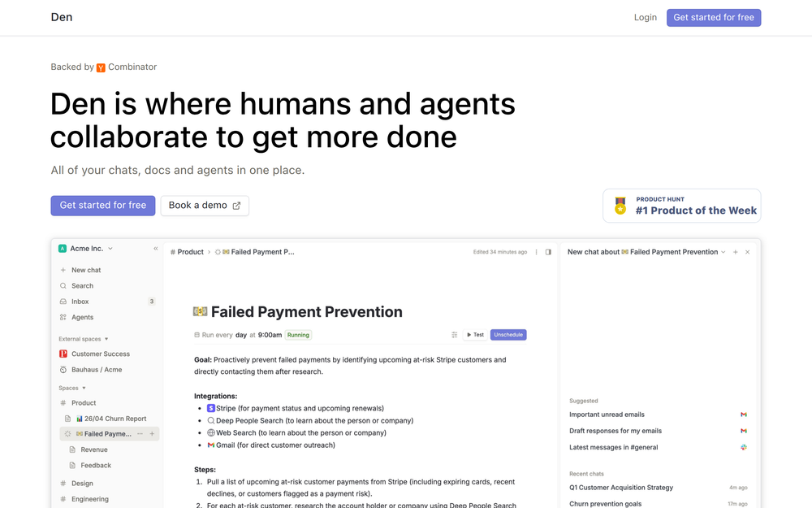Image resolution: width=812 pixels, height=508 pixels.
Task: Start a New chat in sidebar
Action: (86, 270)
